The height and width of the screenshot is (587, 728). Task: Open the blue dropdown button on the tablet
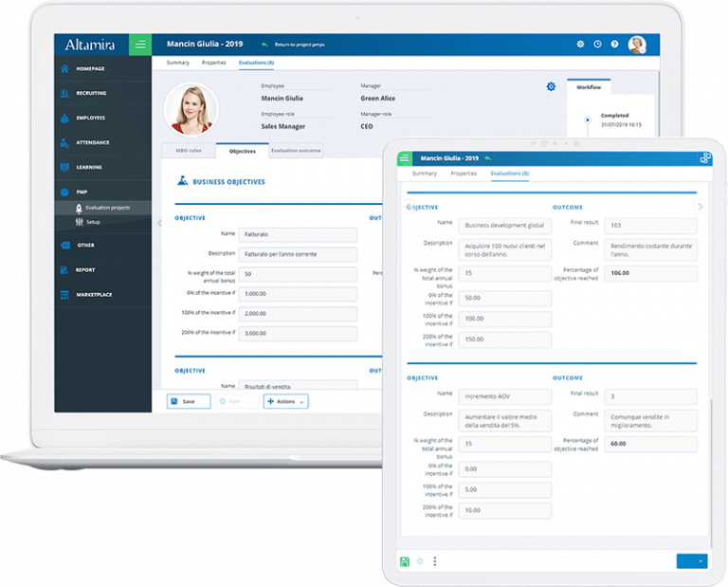click(x=692, y=561)
